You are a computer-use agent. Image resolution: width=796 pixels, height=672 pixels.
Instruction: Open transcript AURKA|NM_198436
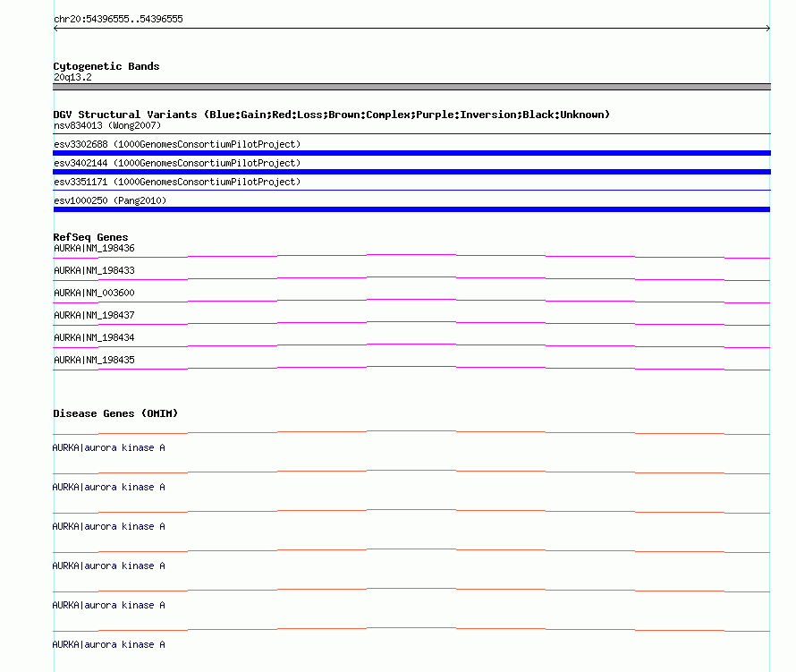tap(94, 249)
